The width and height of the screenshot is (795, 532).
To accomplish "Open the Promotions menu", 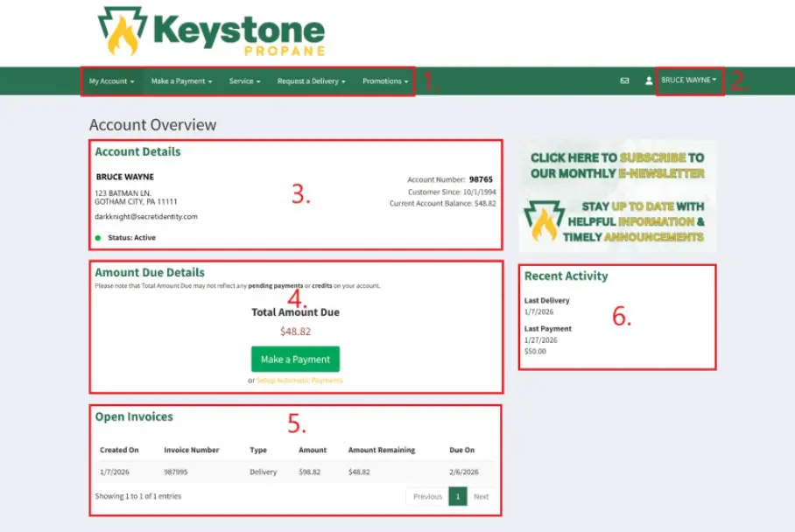I will (385, 81).
